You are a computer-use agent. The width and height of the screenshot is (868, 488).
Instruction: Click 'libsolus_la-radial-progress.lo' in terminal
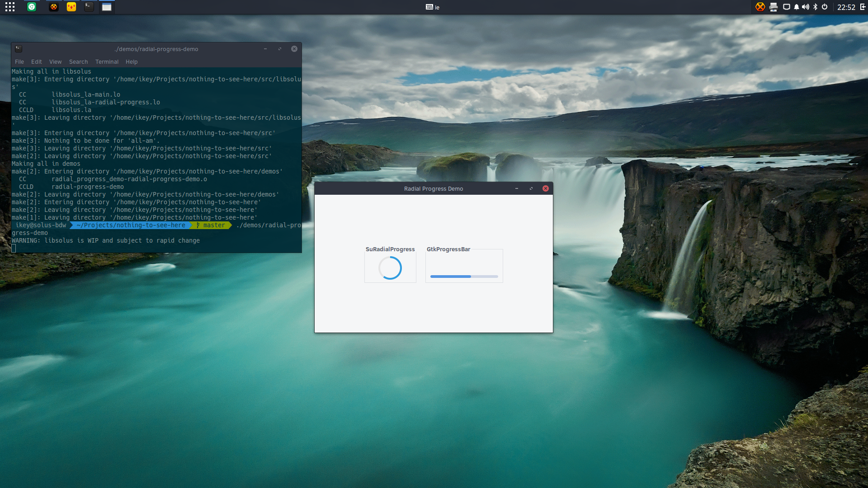click(106, 102)
